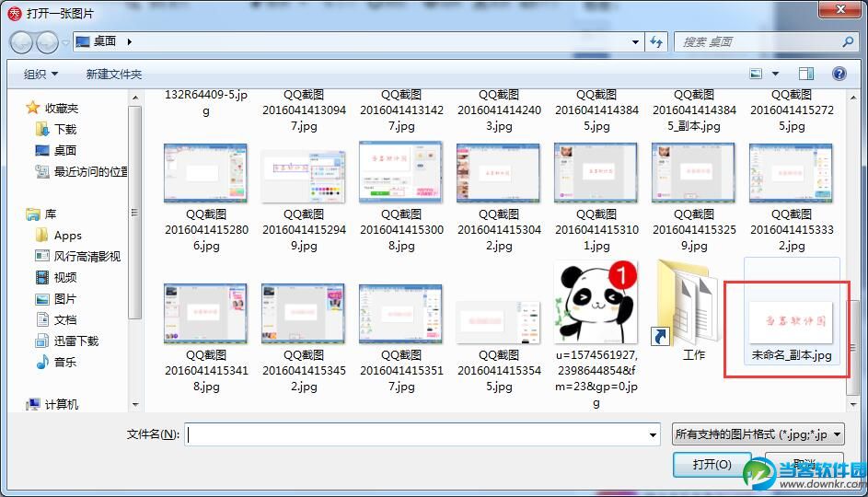The image size is (868, 497).
Task: Select 计算机 in the navigation pane
Action: [52, 404]
